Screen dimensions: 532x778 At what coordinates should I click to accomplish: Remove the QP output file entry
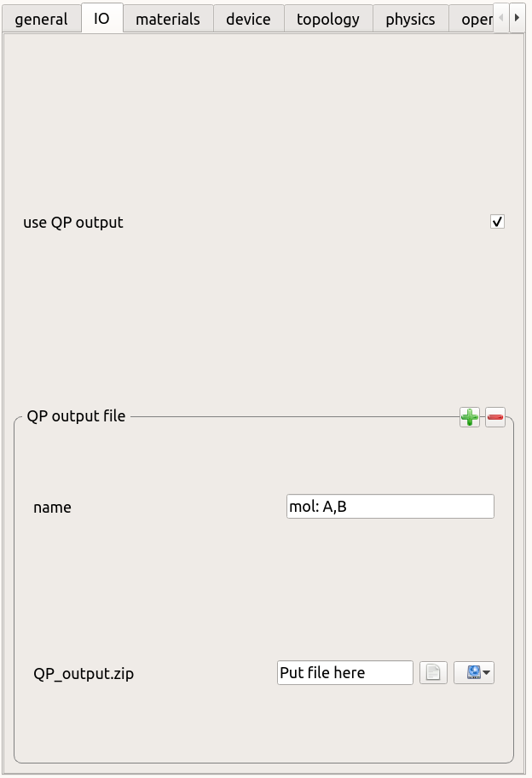pyautogui.click(x=494, y=417)
